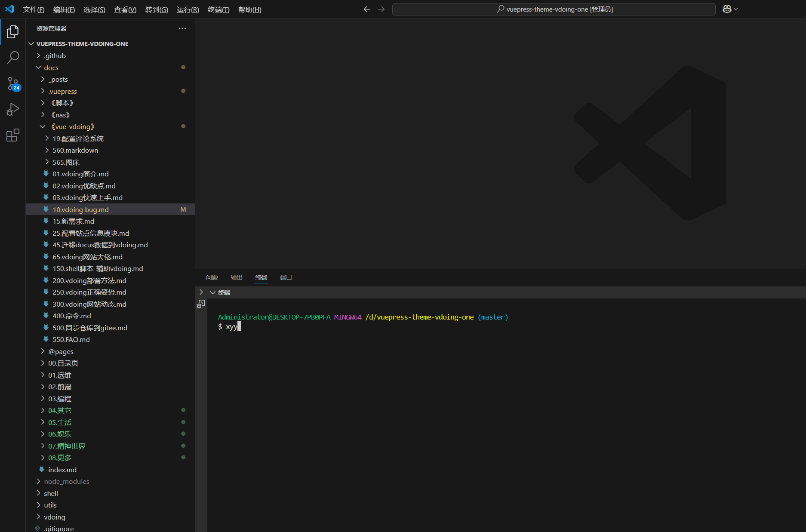Expand the node_modules folder

pos(110,481)
